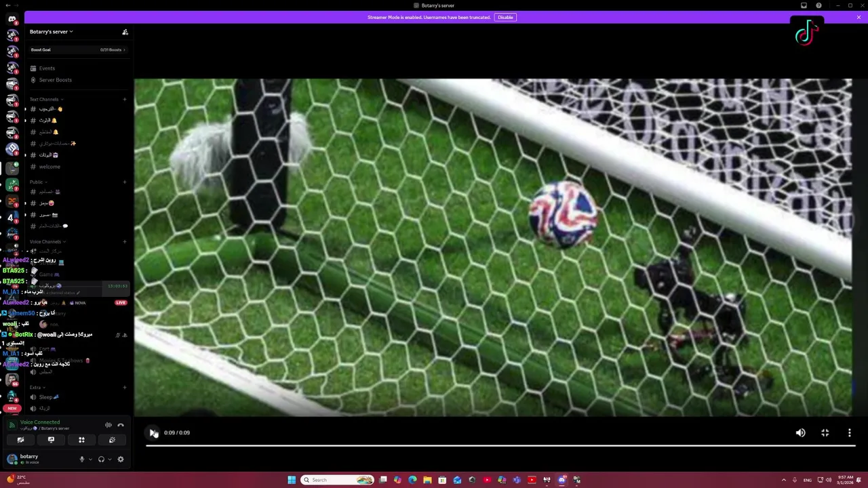The width and height of the screenshot is (868, 488).
Task: Open User Settings gear
Action: [x=121, y=459]
